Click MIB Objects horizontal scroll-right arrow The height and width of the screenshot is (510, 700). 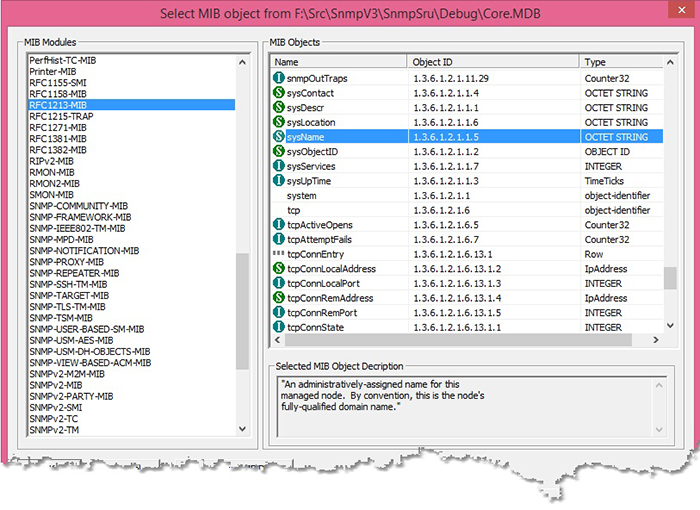pyautogui.click(x=656, y=340)
